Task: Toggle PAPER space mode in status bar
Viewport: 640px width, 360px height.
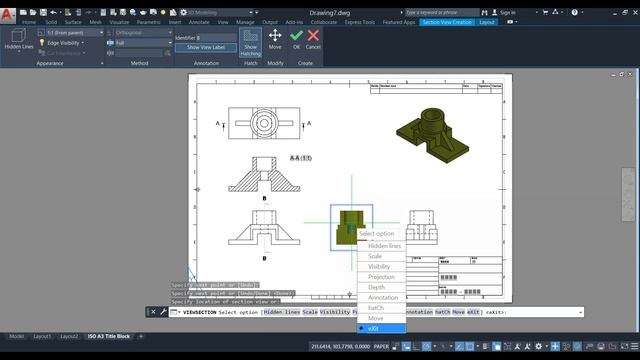Action: tap(381, 347)
